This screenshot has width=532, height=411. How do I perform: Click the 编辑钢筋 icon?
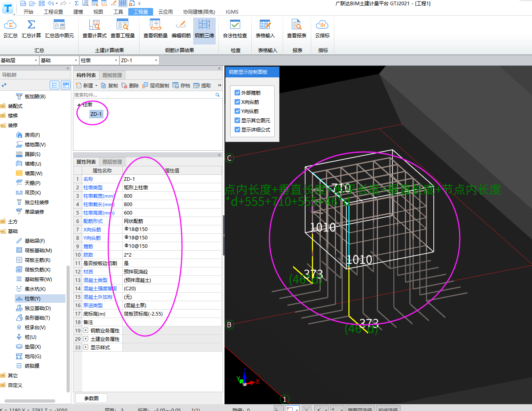181,25
